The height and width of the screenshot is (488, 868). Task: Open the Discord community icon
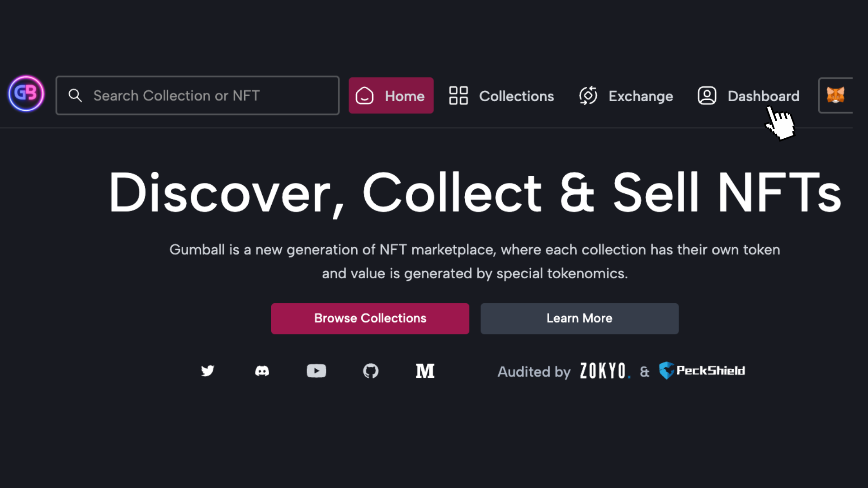tap(262, 371)
